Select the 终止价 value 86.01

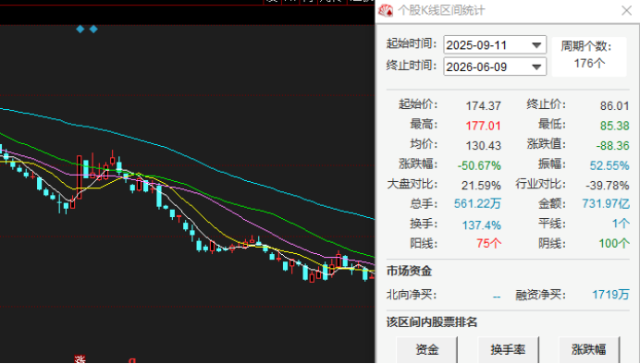[615, 106]
